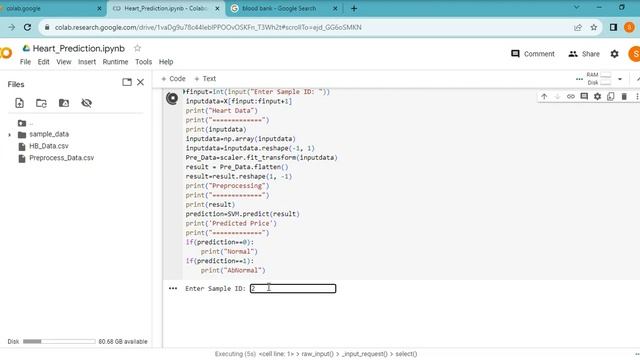Screen dimensions: 640x360
Task: Close the Heart_Prediction browser tab
Action: (x=217, y=8)
